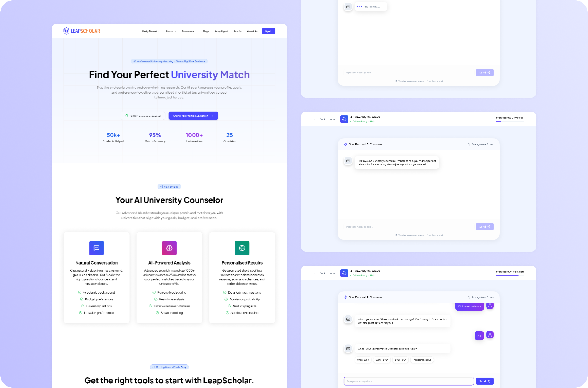The height and width of the screenshot is (388, 588).
Task: Click the Personalised Results globe icon
Action: pyautogui.click(x=242, y=248)
